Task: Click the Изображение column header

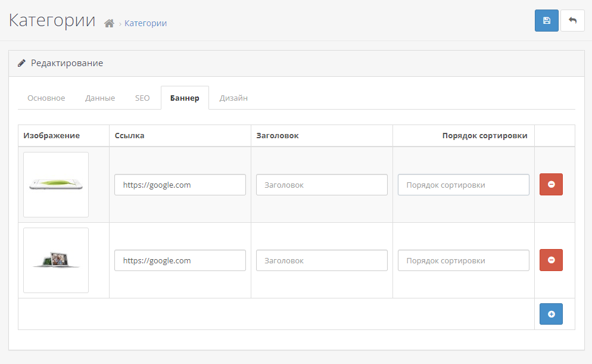Action: pos(51,136)
